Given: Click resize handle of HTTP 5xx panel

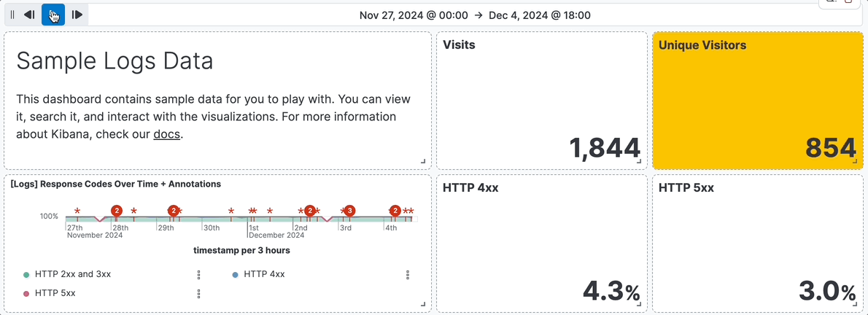Looking at the screenshot, I should click(x=855, y=304).
